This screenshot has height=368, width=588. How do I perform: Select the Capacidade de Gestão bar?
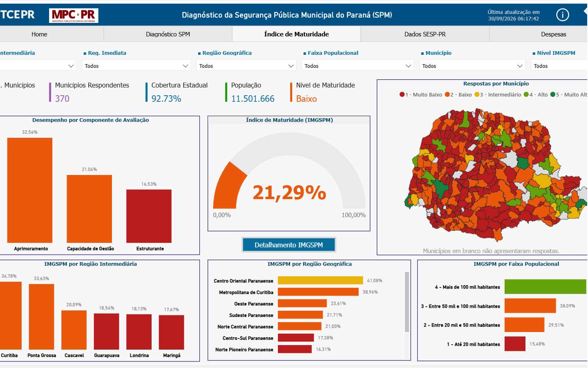(89, 209)
